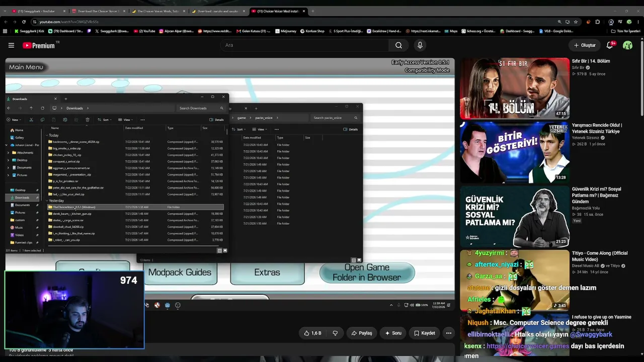Rename selected item in Downloads toolbar
The image size is (644, 362).
[65, 120]
